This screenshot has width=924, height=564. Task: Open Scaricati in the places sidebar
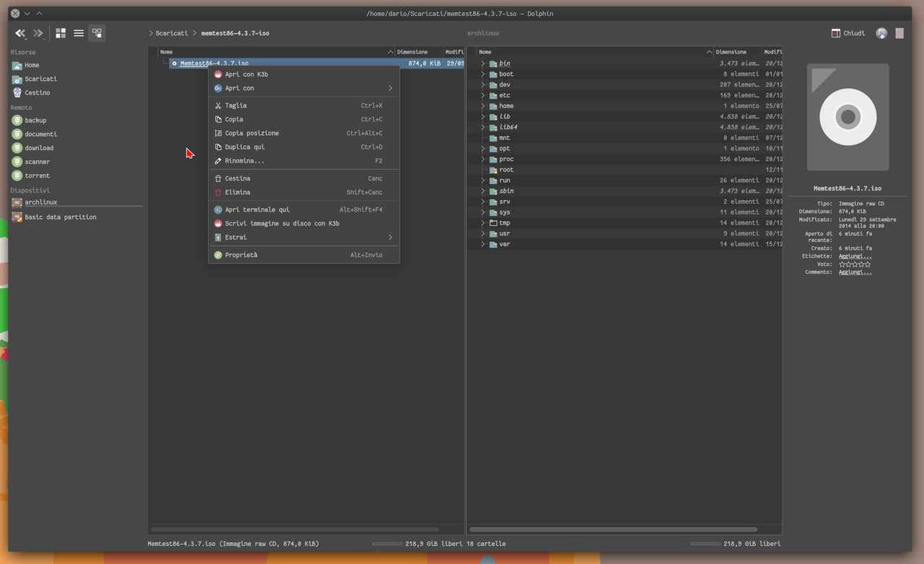pyautogui.click(x=40, y=79)
